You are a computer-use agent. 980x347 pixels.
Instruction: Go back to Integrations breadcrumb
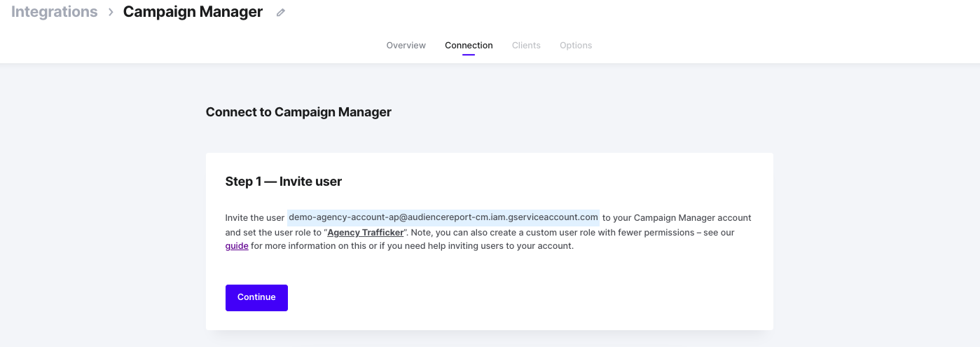coord(55,12)
